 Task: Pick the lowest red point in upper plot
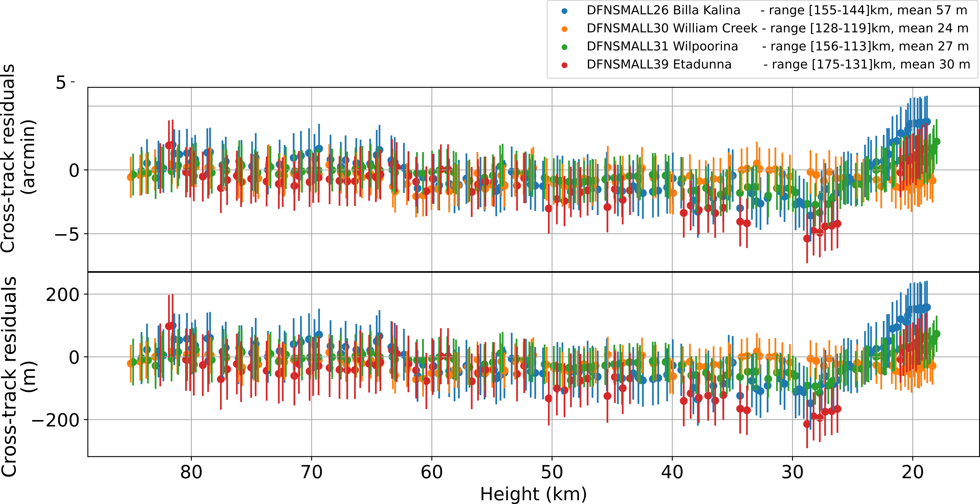(x=806, y=238)
